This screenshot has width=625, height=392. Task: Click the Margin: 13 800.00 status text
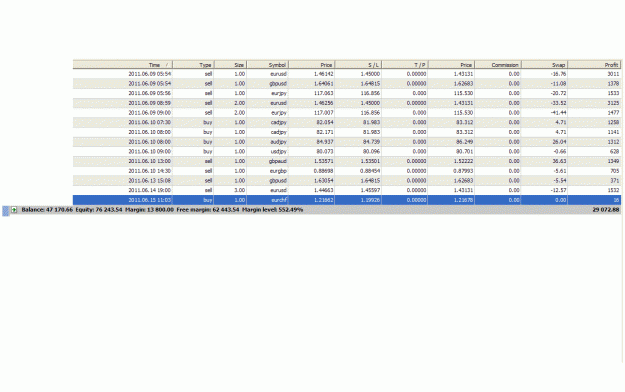pyautogui.click(x=149, y=210)
